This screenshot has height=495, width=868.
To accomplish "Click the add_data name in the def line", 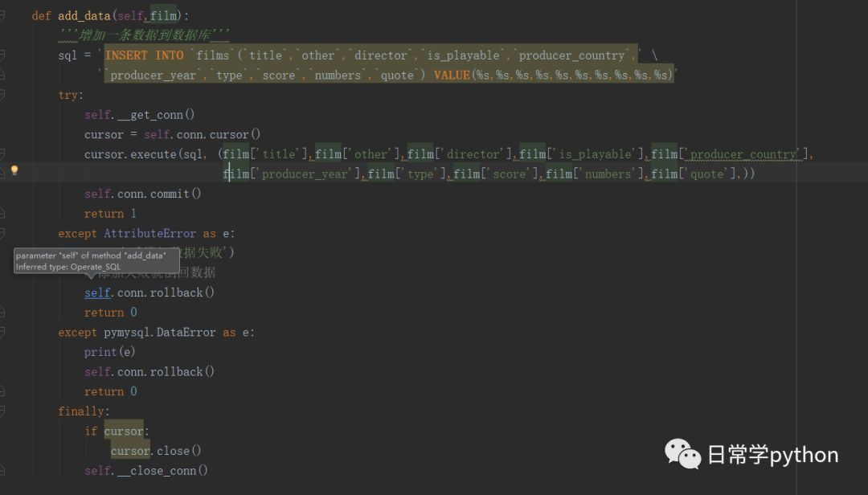I will tap(84, 16).
